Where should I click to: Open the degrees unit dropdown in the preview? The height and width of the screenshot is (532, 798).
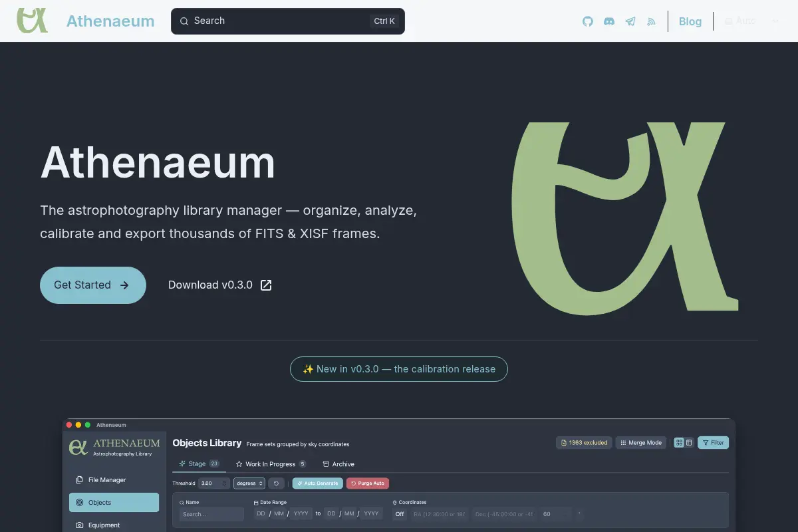pyautogui.click(x=249, y=483)
